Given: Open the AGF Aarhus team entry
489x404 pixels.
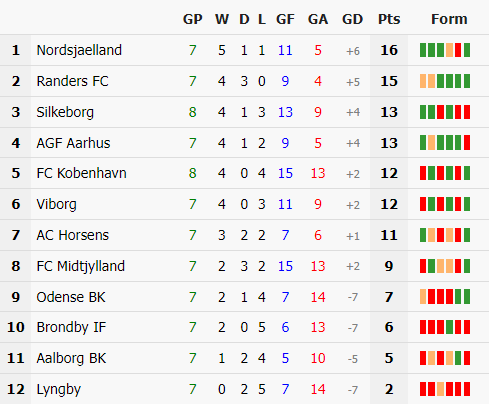Looking at the screenshot, I should (73, 143).
